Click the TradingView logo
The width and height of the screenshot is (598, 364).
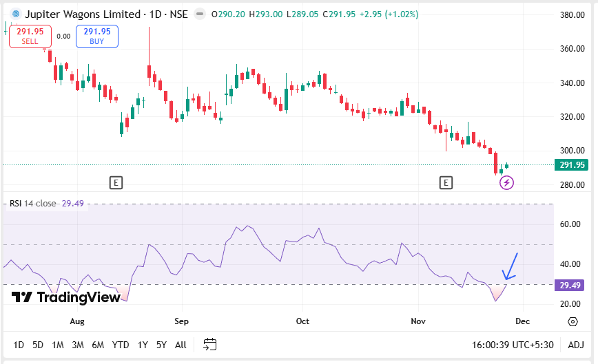pyautogui.click(x=65, y=297)
